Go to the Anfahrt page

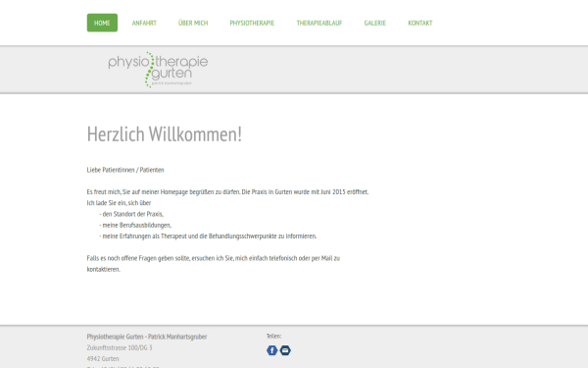click(144, 23)
